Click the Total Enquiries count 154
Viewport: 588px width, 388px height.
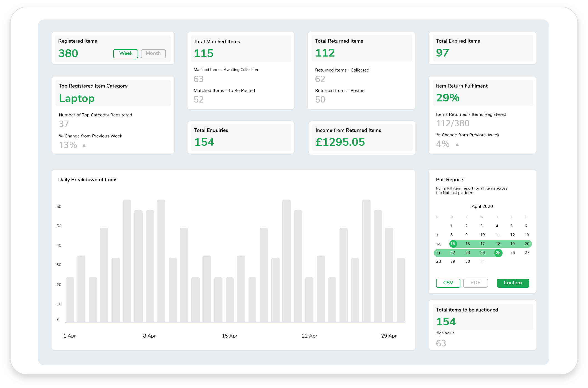click(204, 142)
